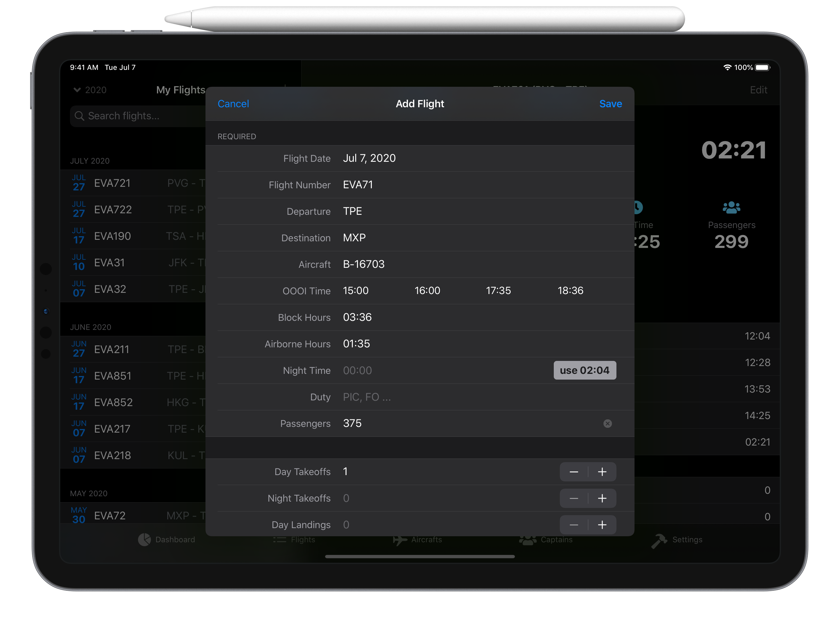The width and height of the screenshot is (840, 623).
Task: Clear the Passengers field with the x icon
Action: (607, 424)
